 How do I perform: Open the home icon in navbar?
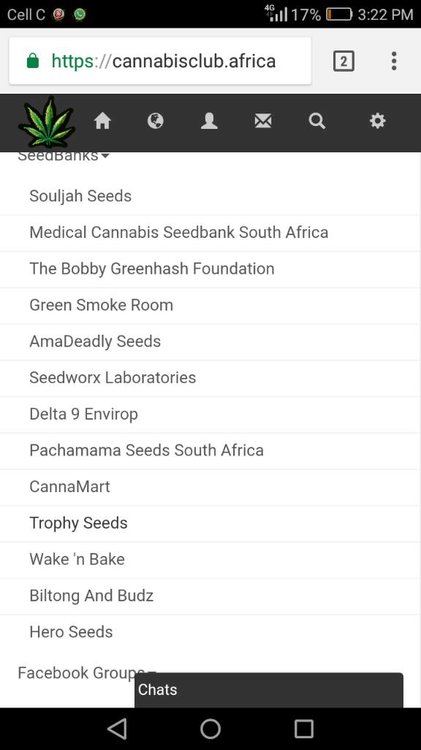tap(102, 121)
